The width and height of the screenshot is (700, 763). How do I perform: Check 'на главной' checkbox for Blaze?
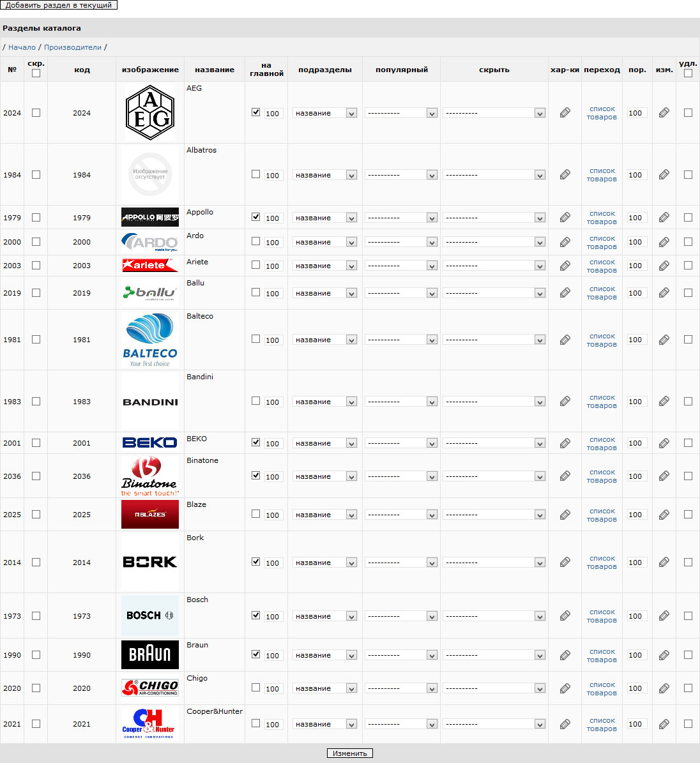coord(255,514)
